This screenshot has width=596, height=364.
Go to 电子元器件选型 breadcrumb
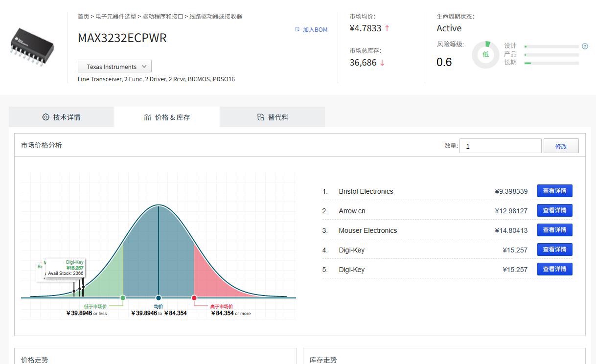point(115,16)
